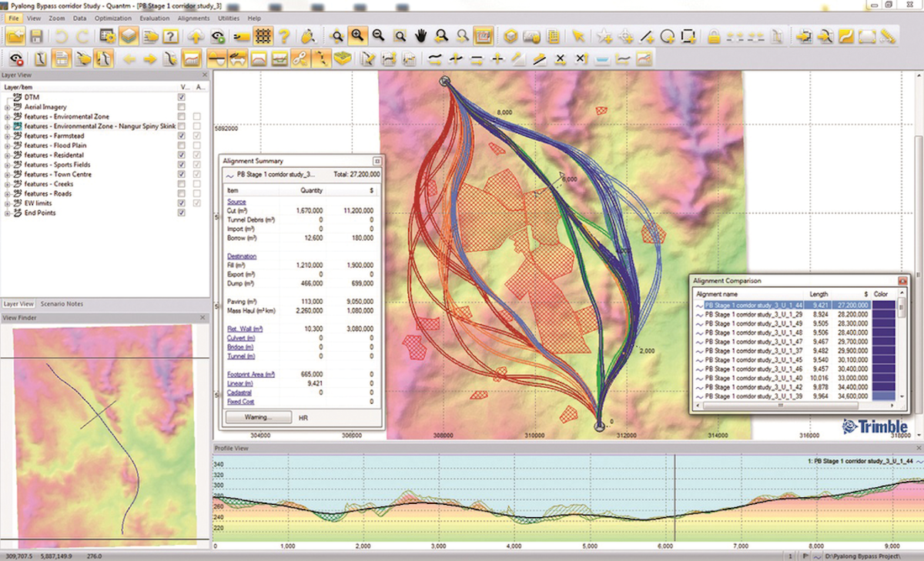The height and width of the screenshot is (561, 924).
Task: Click the open project folder icon
Action: (14, 35)
